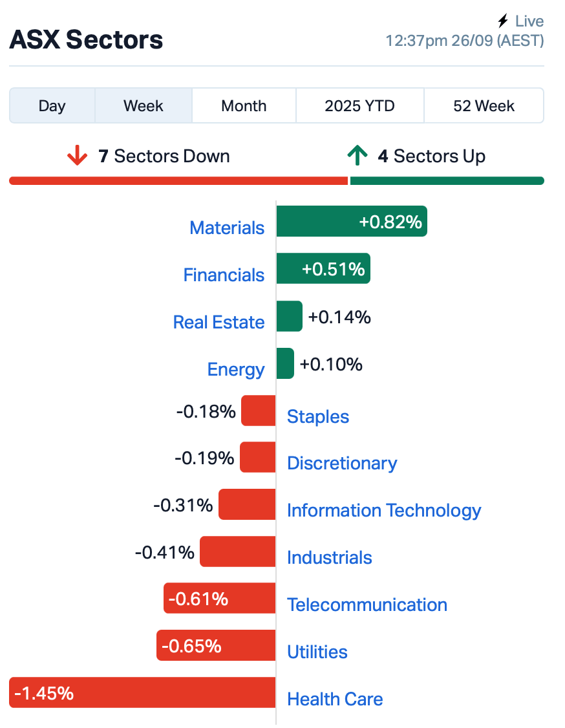Open the Financials sector link

(x=224, y=275)
